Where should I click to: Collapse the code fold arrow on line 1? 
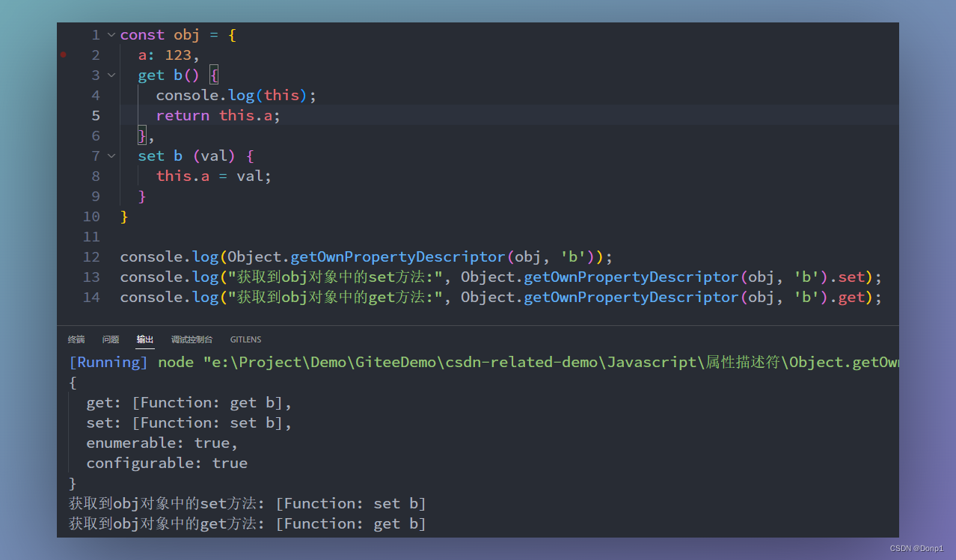111,35
